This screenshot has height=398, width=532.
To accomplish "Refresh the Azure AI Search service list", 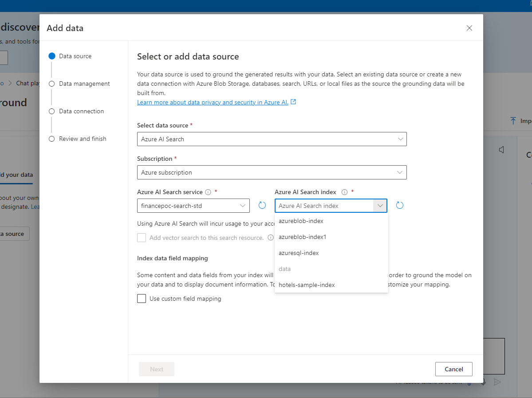I will coord(262,206).
